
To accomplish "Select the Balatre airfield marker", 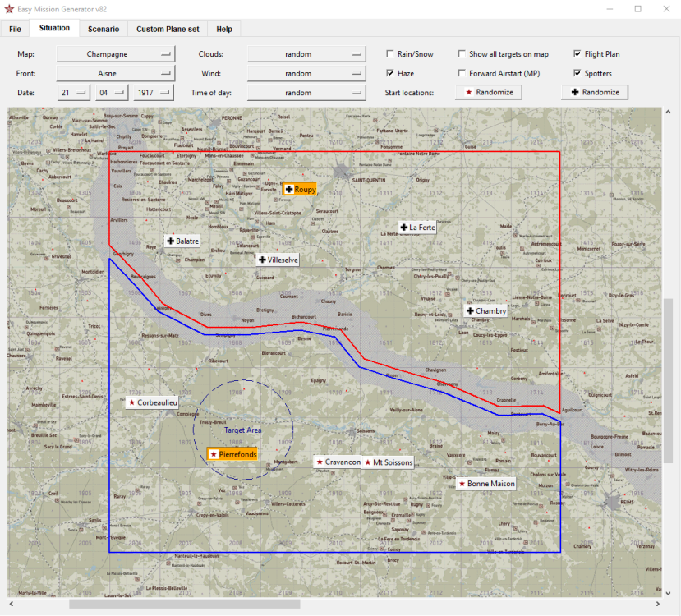I will (x=183, y=241).
